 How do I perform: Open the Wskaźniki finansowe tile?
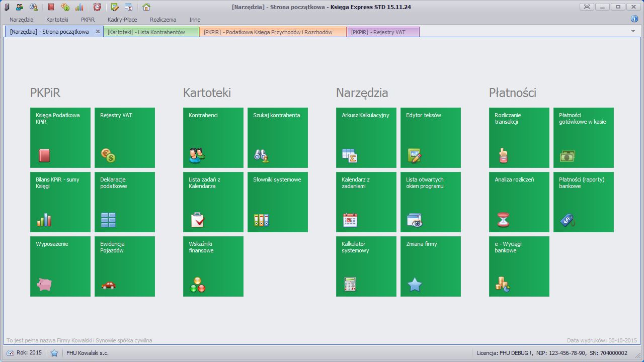(x=213, y=266)
